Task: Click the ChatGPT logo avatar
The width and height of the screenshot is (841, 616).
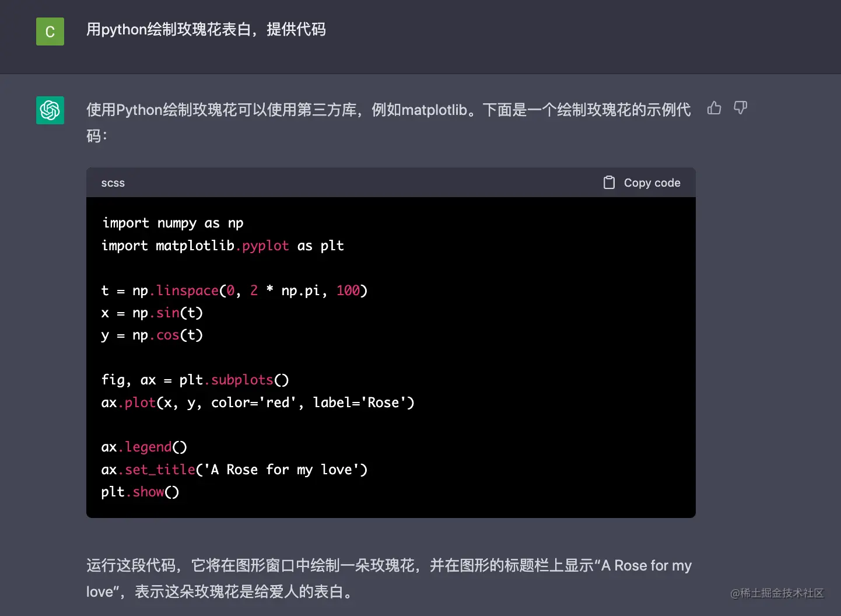Action: click(x=50, y=110)
